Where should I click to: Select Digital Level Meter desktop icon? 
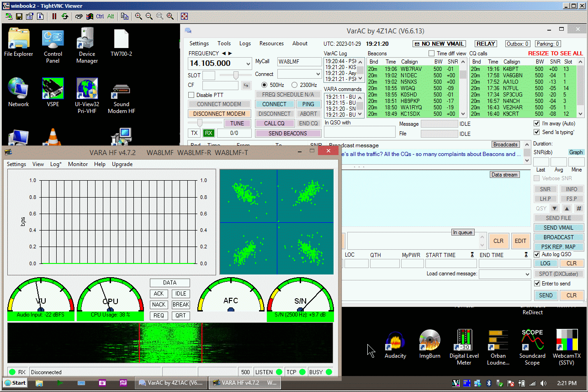tap(464, 347)
